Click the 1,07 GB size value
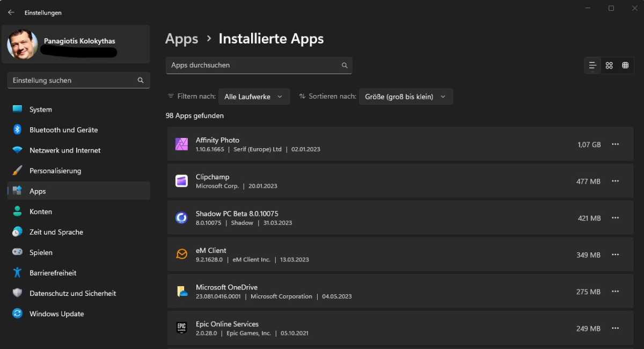644x349 pixels. click(x=589, y=144)
